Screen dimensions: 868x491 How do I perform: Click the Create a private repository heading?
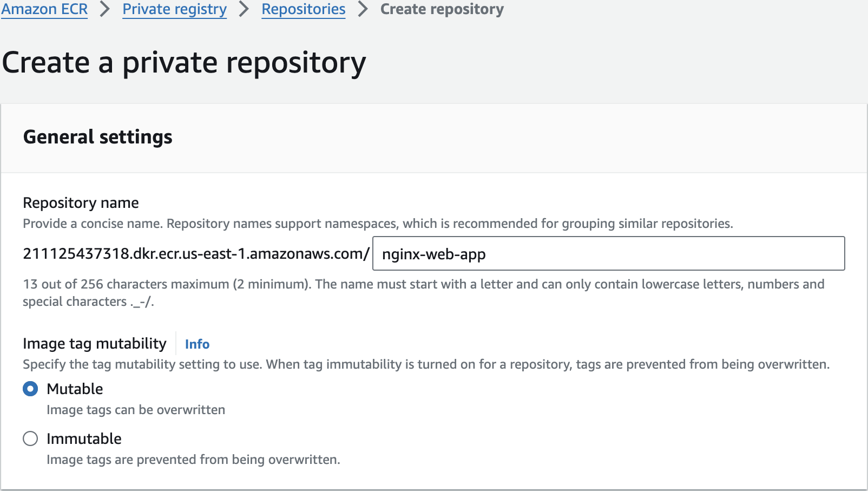coord(184,63)
